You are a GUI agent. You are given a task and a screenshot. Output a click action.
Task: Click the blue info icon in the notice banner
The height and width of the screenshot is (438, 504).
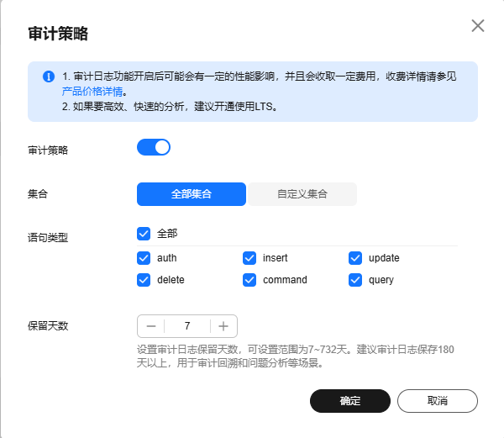click(49, 77)
